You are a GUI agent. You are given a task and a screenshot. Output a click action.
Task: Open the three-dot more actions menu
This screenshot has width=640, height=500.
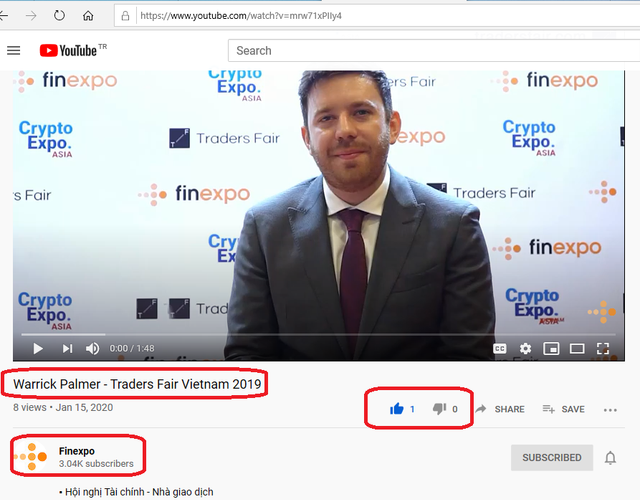pos(610,410)
